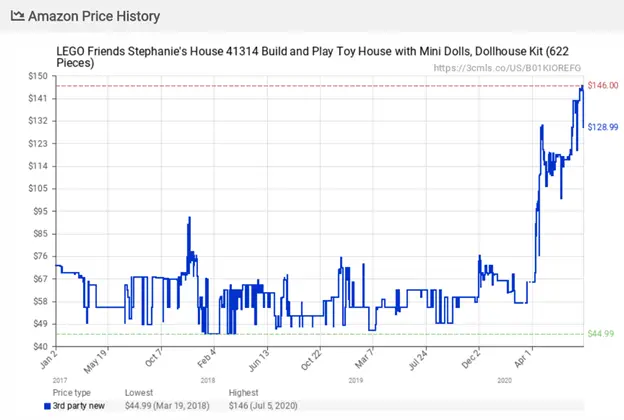Click the $146.00 highest price label

tap(603, 85)
